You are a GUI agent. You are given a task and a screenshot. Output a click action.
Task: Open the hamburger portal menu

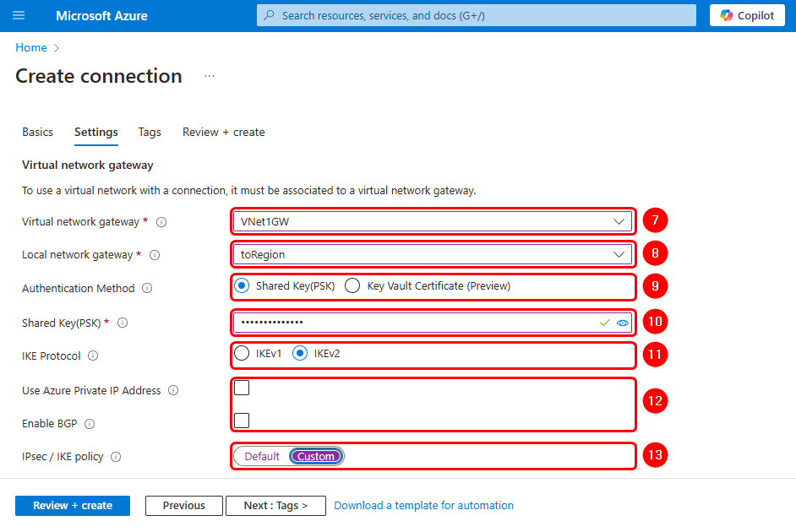(19, 15)
